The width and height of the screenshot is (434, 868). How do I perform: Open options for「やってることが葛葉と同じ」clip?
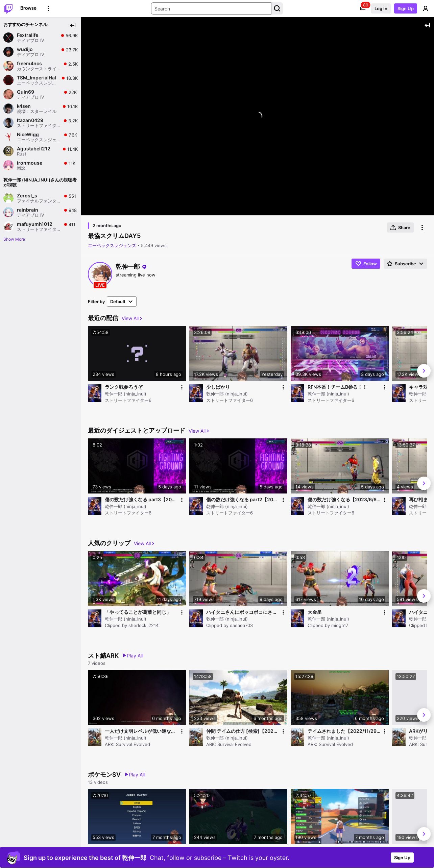pos(182,612)
